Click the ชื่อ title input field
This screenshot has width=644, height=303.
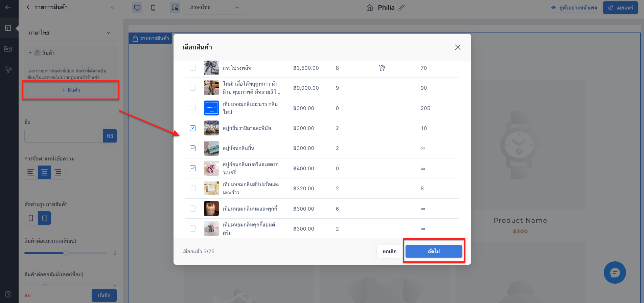(x=64, y=136)
